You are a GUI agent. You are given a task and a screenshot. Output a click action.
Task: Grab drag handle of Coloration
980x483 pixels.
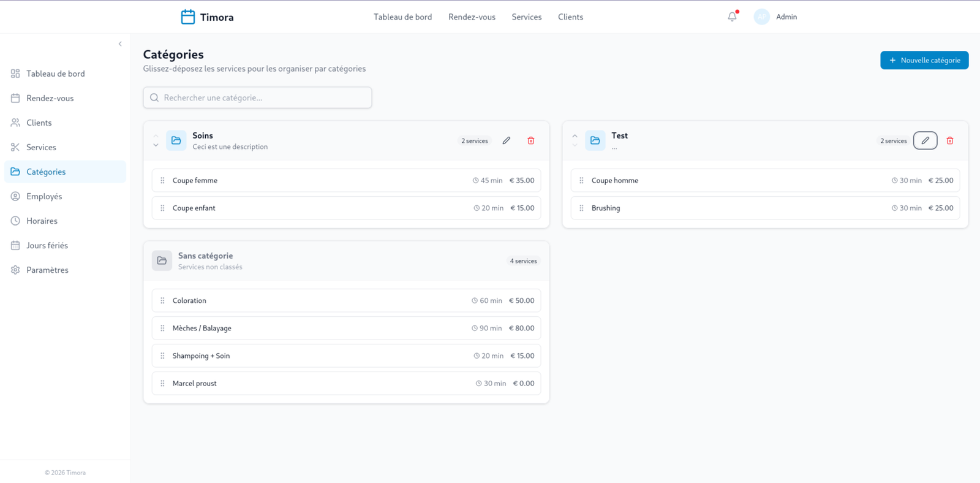(x=162, y=300)
